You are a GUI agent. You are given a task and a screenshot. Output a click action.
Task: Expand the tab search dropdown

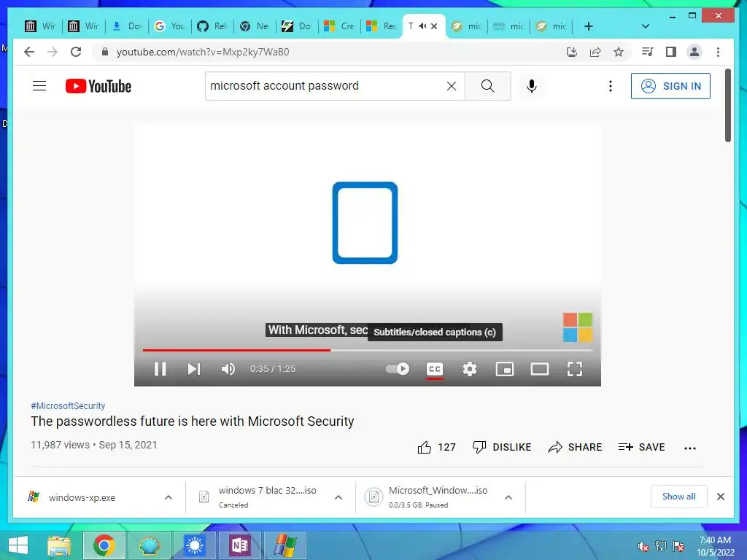pos(646,26)
